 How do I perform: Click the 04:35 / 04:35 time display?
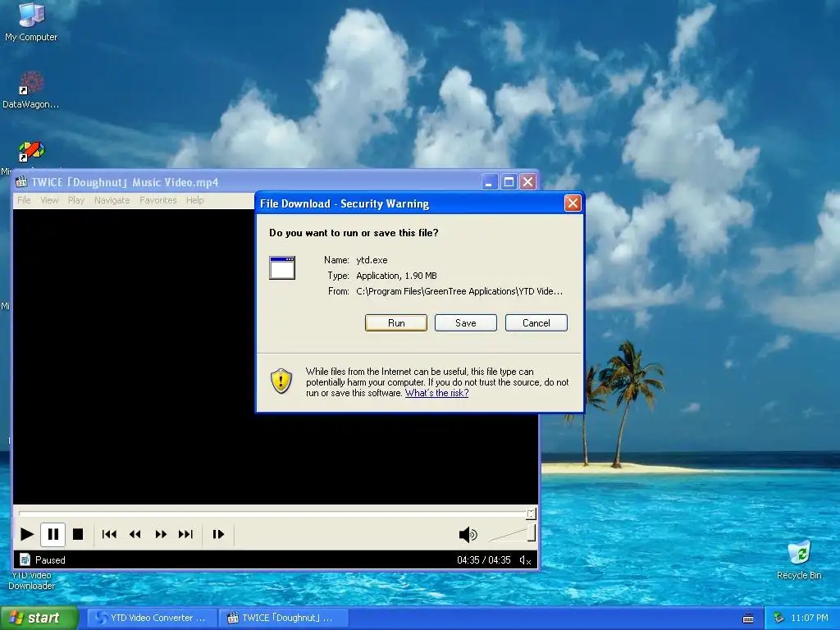pos(484,560)
